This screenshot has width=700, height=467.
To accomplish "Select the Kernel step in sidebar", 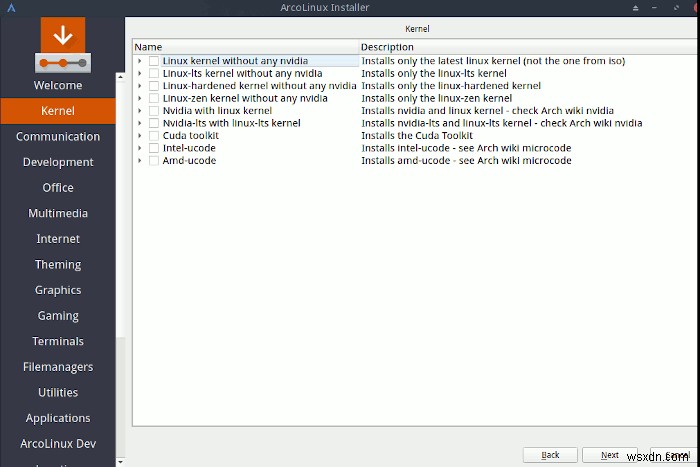I will [x=58, y=111].
